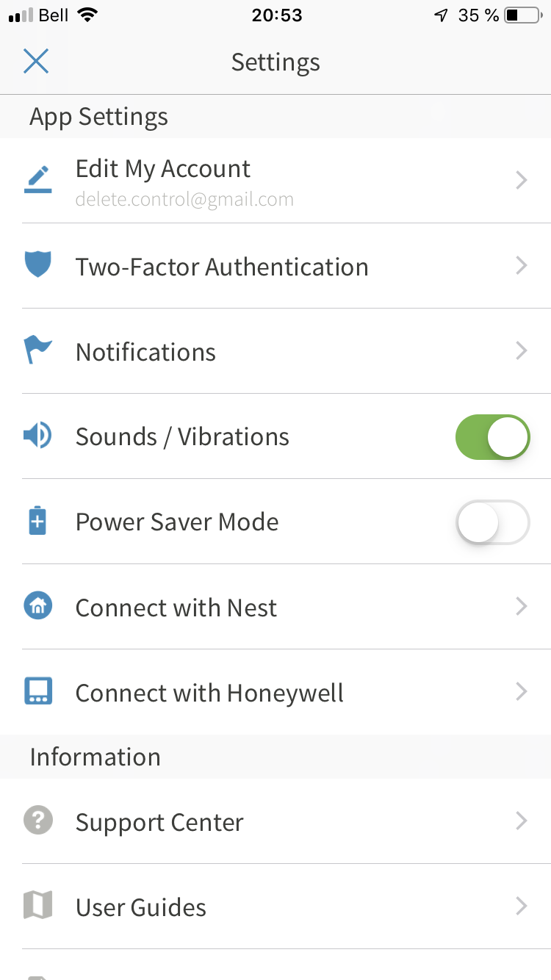Viewport: 551px width, 980px height.
Task: Select the Connect with Honeywell menu item
Action: tap(209, 693)
